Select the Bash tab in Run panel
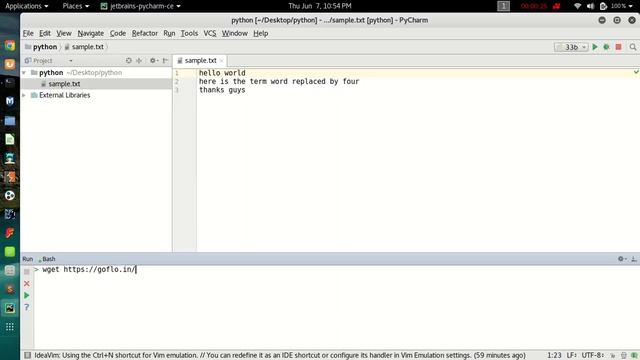Viewport: 640px width, 360px height. point(47,259)
